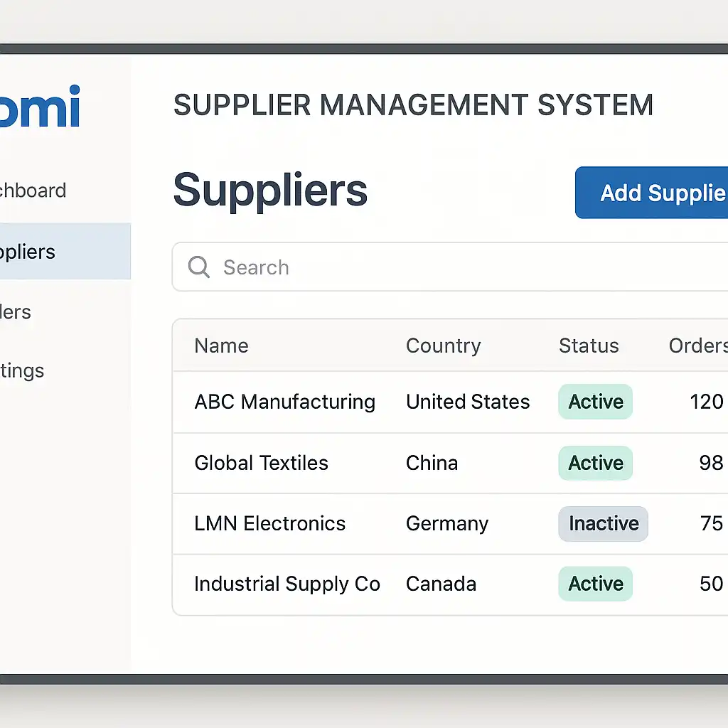
Task: Select the Suppliers sidebar item
Action: [28, 252]
